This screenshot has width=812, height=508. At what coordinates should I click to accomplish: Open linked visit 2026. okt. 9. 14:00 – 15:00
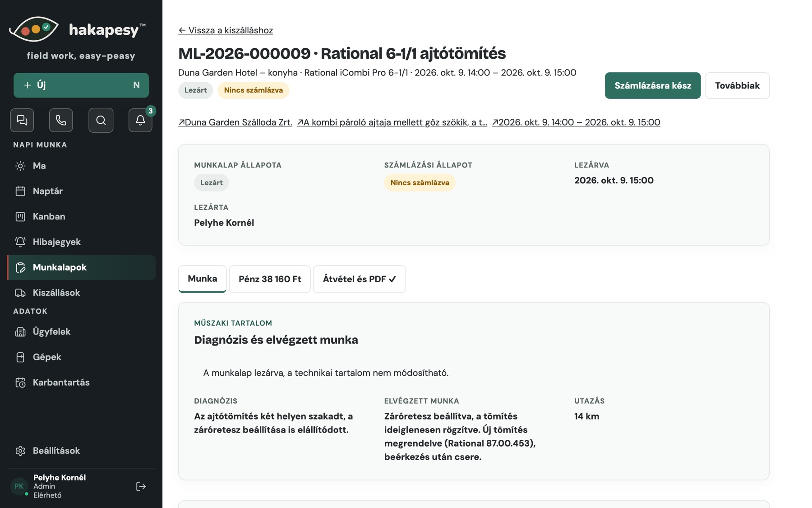coord(576,122)
